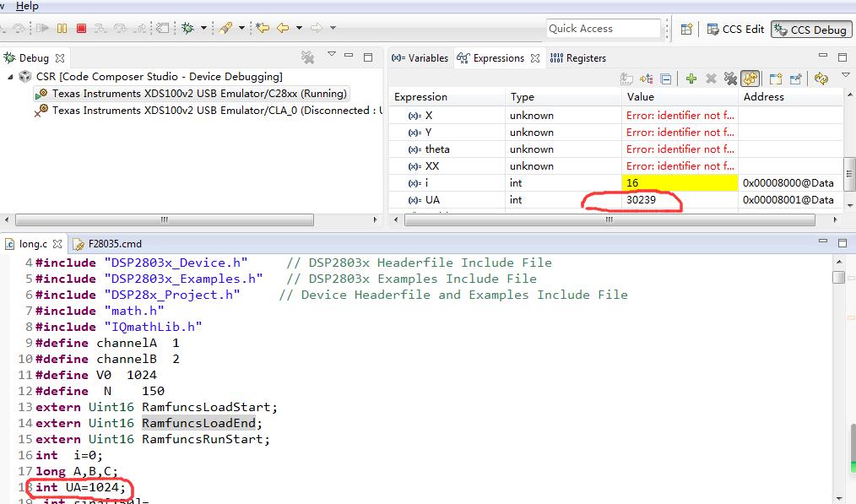
Task: Click the Quick Access search field
Action: tap(604, 29)
